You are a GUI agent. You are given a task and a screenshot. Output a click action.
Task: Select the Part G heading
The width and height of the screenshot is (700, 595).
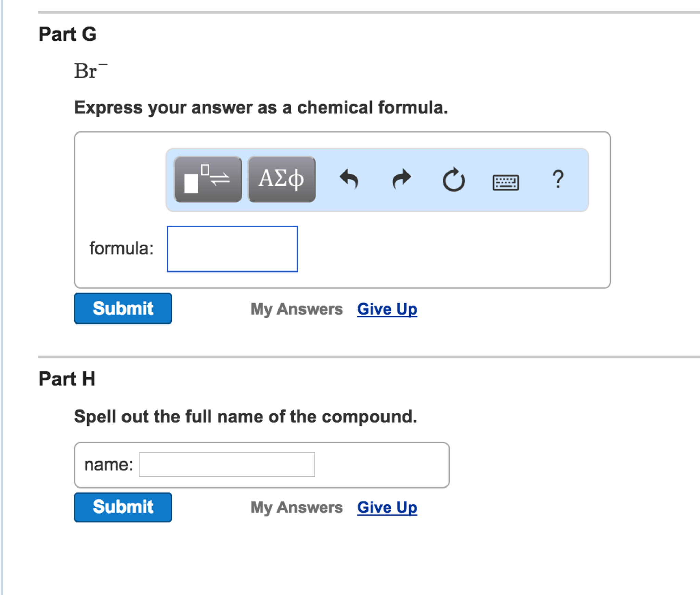67,34
